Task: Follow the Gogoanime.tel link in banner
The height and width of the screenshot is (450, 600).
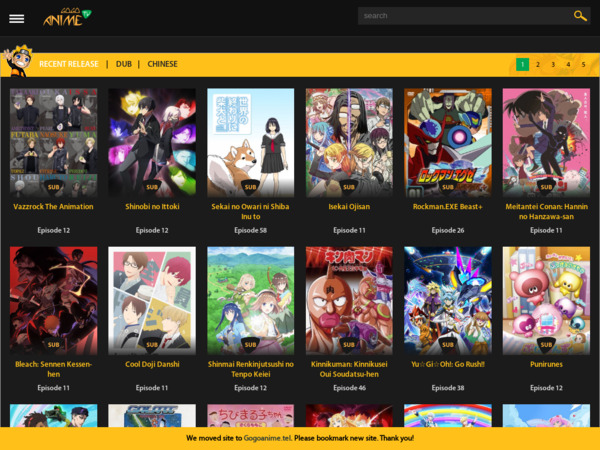Action: pos(267,438)
